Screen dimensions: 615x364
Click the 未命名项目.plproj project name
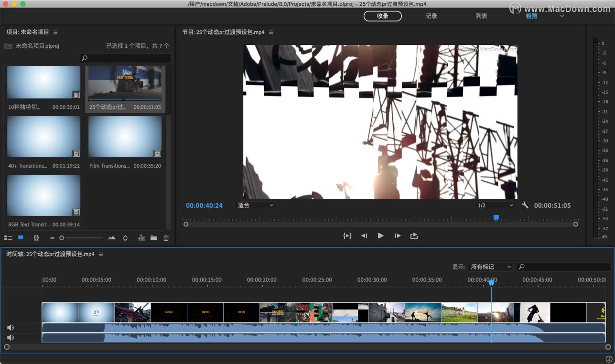pos(38,46)
